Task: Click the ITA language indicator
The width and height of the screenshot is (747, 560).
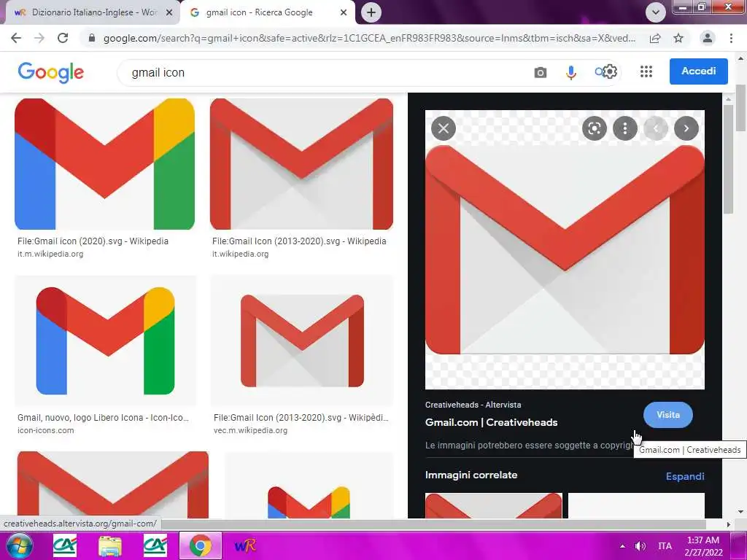Action: click(x=665, y=546)
